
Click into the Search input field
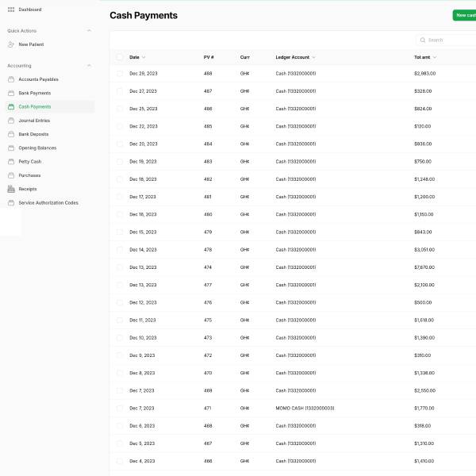click(x=448, y=40)
